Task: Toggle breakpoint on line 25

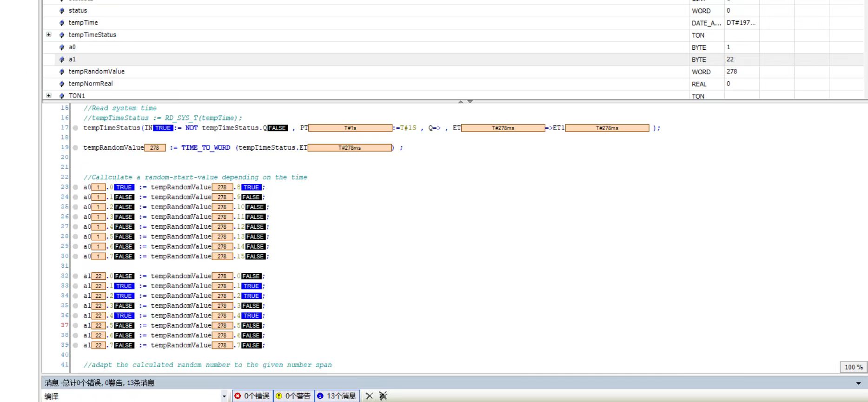Action: pyautogui.click(x=75, y=207)
